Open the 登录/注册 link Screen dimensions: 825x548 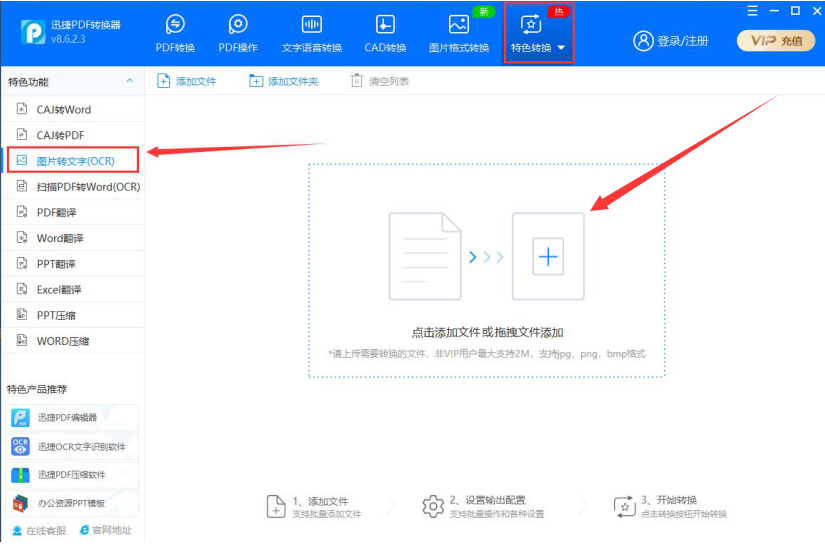(x=682, y=41)
